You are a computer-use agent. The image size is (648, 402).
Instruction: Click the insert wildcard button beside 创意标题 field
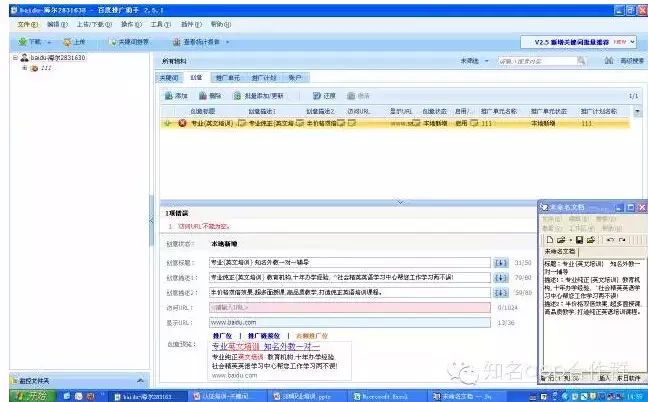(501, 263)
